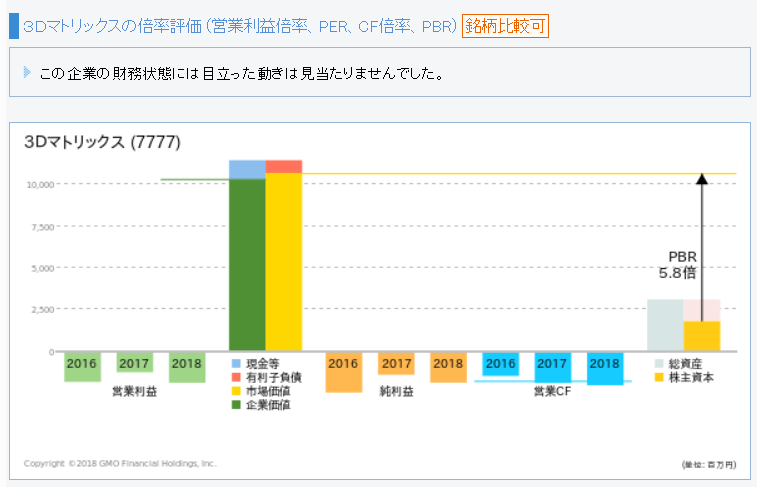The width and height of the screenshot is (757, 487).
Task: Click the light blue 現金等 bar segment
Action: pos(247,169)
